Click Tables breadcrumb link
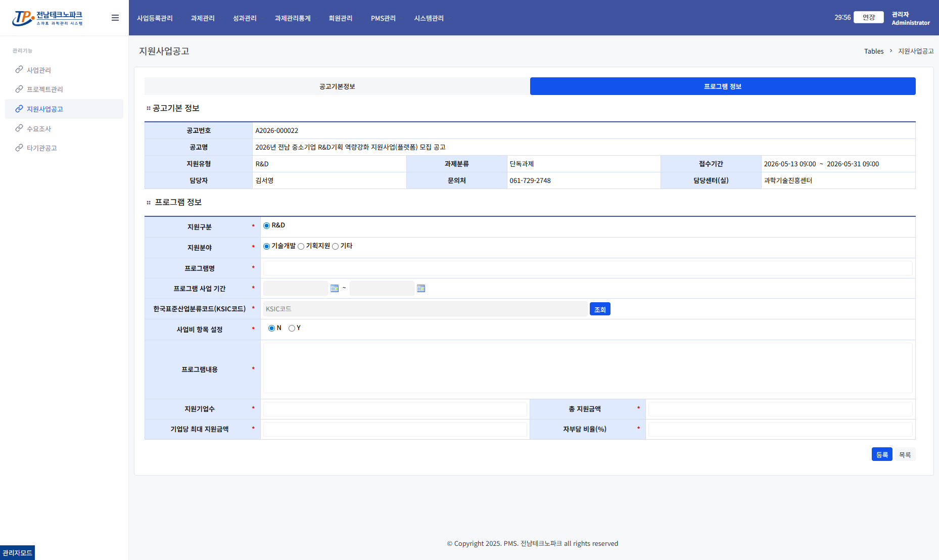Screen dimensions: 939x560 click(874, 51)
